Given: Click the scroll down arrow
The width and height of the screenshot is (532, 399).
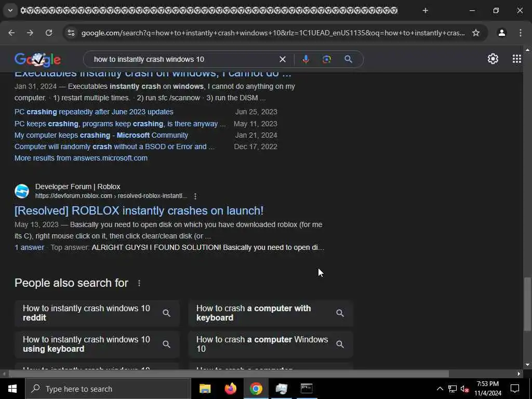Looking at the screenshot, I should (527, 365).
